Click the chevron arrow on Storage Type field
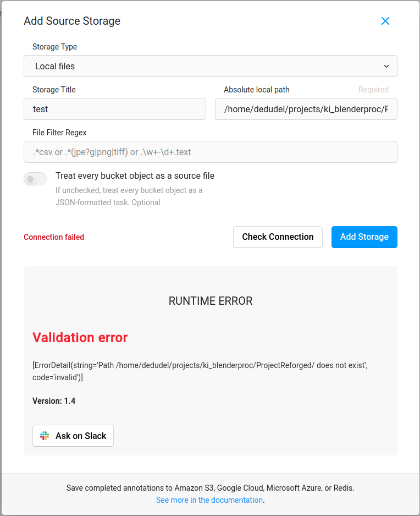Image resolution: width=420 pixels, height=516 pixels. [386, 65]
